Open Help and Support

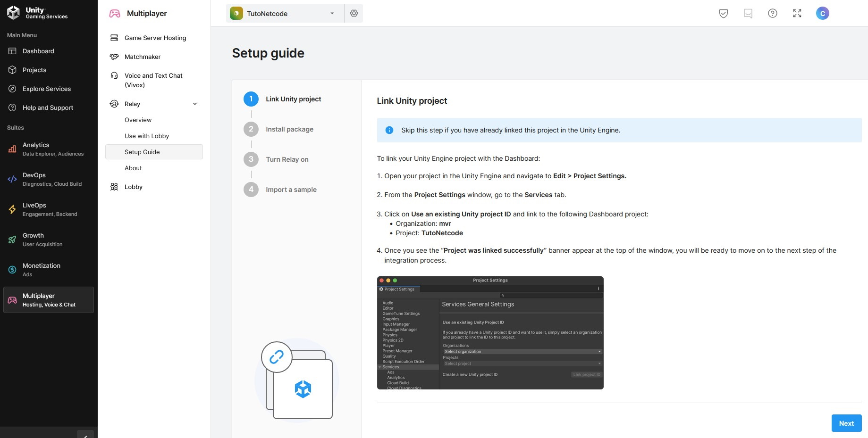pyautogui.click(x=48, y=107)
